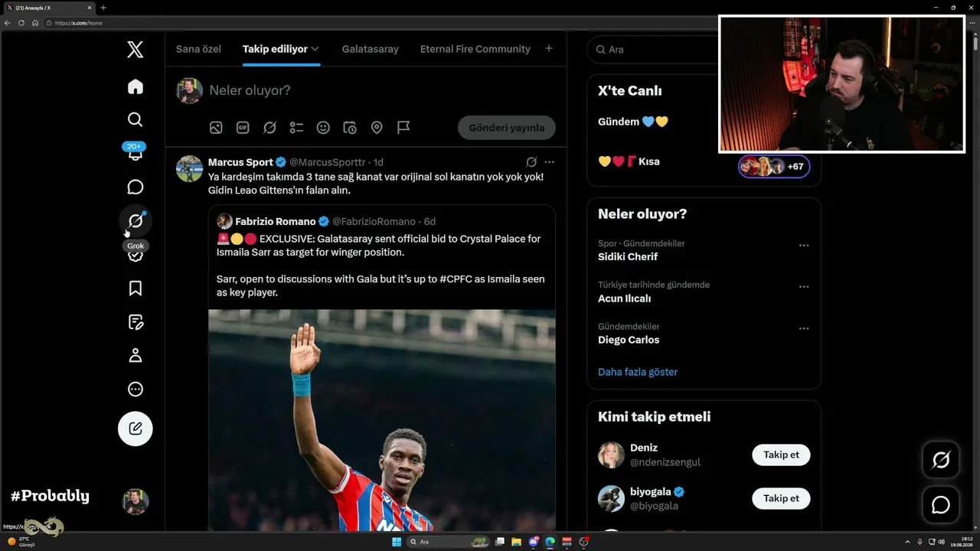Screen dimensions: 980x551
Task: Follow Deniz with Takip et
Action: pyautogui.click(x=781, y=455)
